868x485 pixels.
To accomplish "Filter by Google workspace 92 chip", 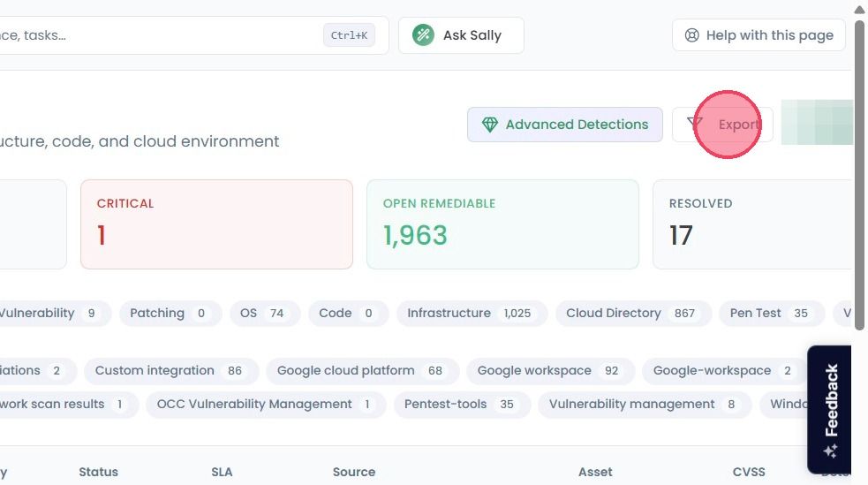I will tap(550, 371).
